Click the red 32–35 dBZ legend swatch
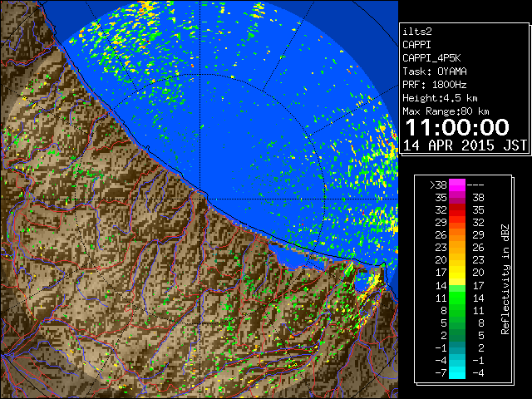Screen dimensions: 532x399 pos(457,210)
